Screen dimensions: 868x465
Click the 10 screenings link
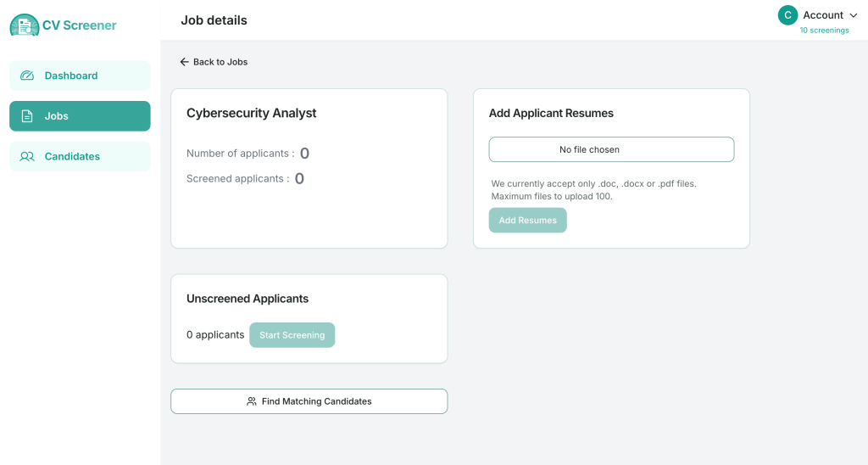(x=824, y=31)
